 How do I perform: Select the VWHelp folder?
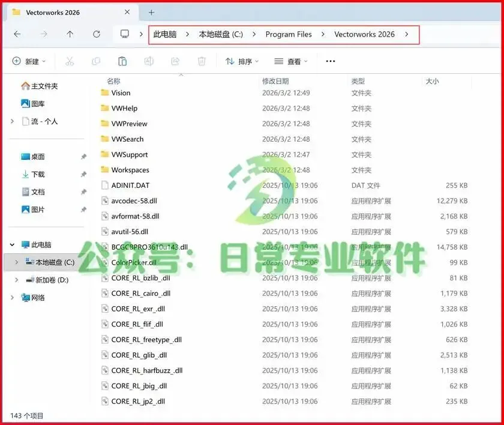point(119,108)
